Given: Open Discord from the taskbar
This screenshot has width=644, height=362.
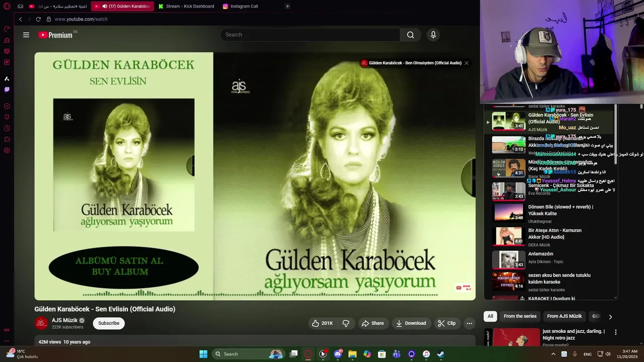Looking at the screenshot, I should click(x=338, y=354).
